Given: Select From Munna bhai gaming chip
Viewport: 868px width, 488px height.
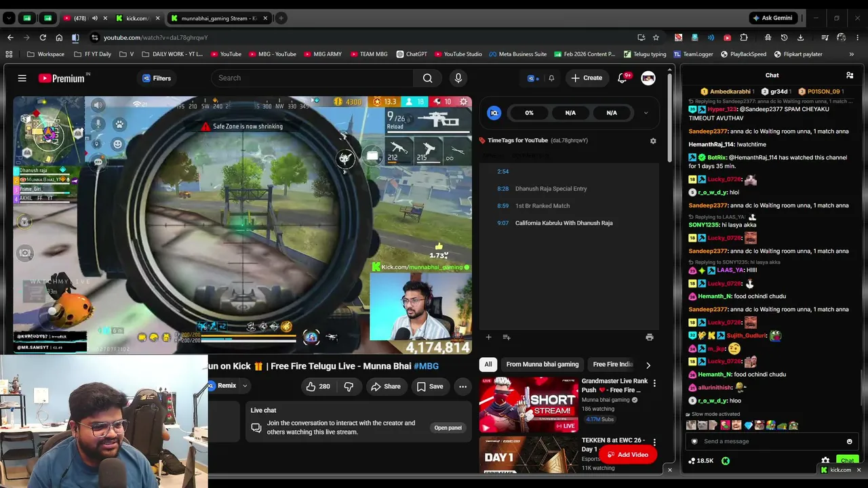Looking at the screenshot, I should coord(542,365).
